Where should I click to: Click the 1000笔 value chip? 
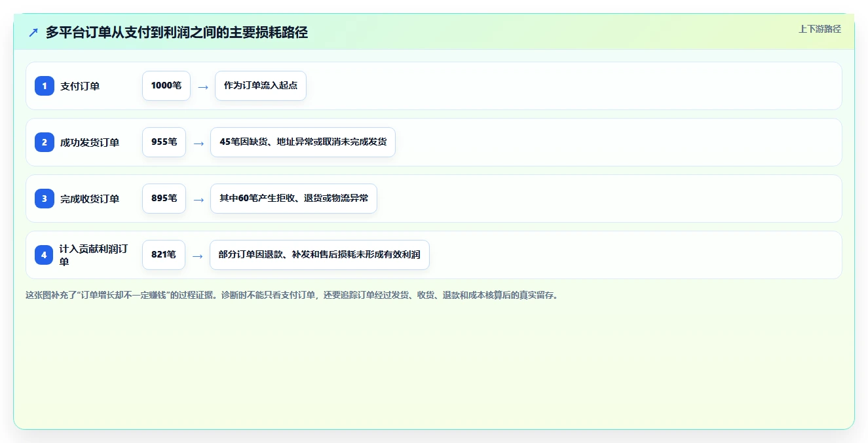166,86
